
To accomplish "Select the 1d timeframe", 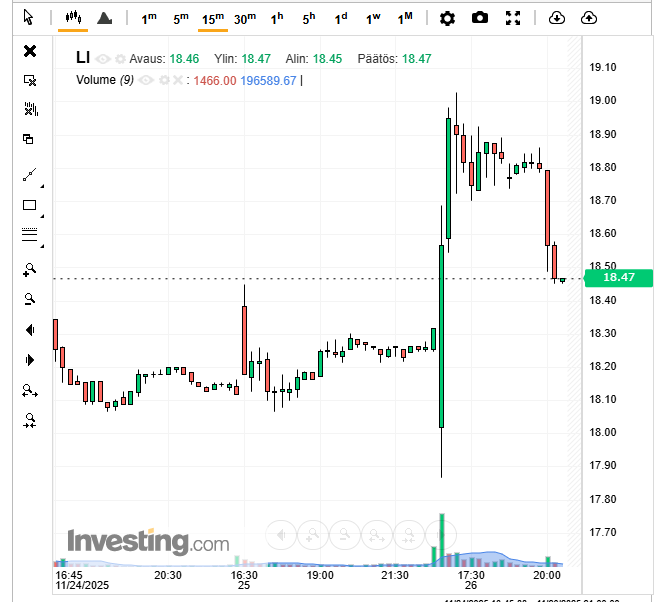I will click(x=341, y=18).
